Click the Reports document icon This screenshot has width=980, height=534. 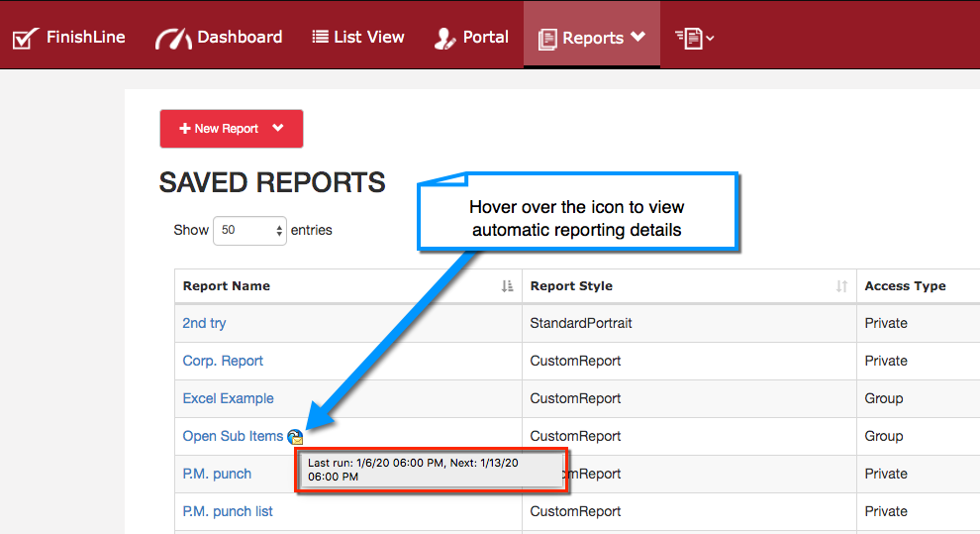pos(547,39)
